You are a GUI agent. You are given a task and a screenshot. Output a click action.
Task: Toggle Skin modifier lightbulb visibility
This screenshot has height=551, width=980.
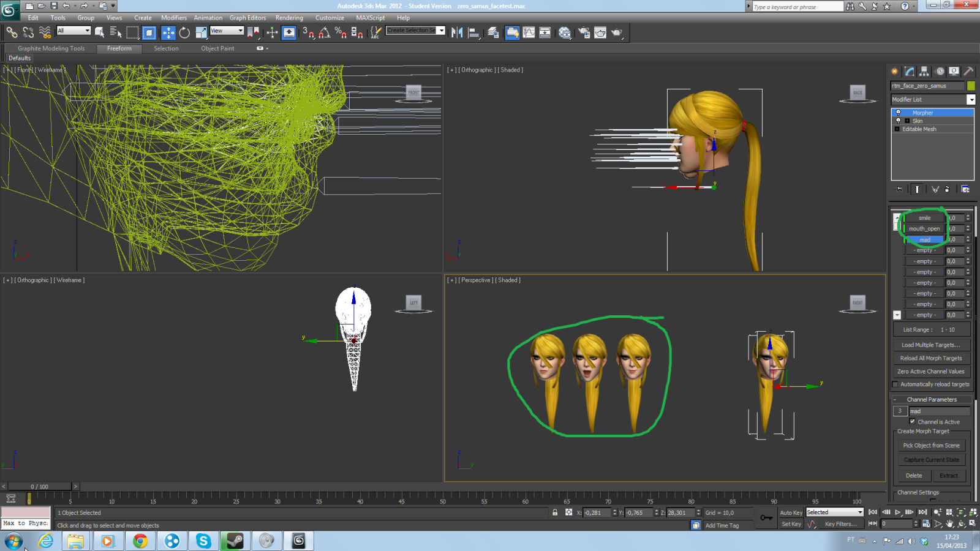[899, 121]
